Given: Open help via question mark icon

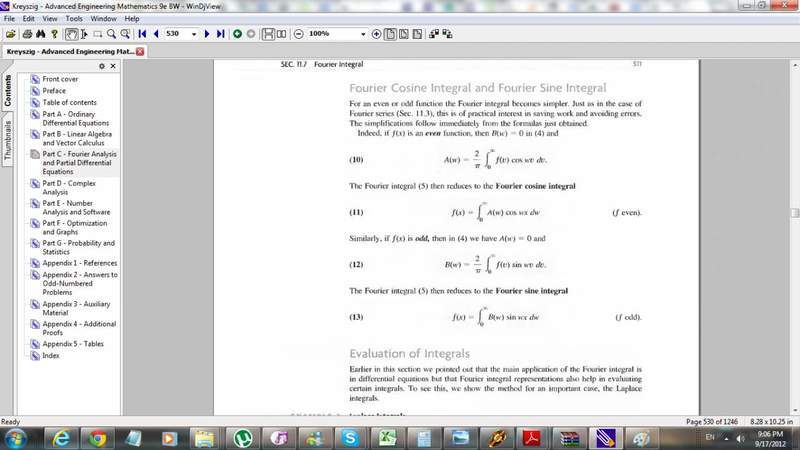Looking at the screenshot, I should pyautogui.click(x=54, y=34).
